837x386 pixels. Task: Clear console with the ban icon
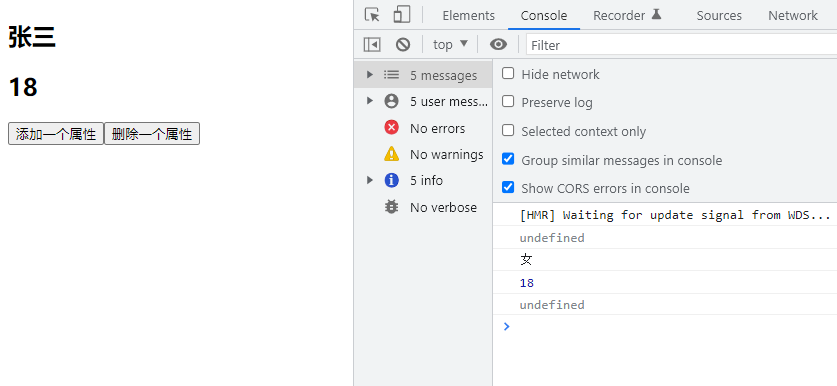click(x=403, y=45)
